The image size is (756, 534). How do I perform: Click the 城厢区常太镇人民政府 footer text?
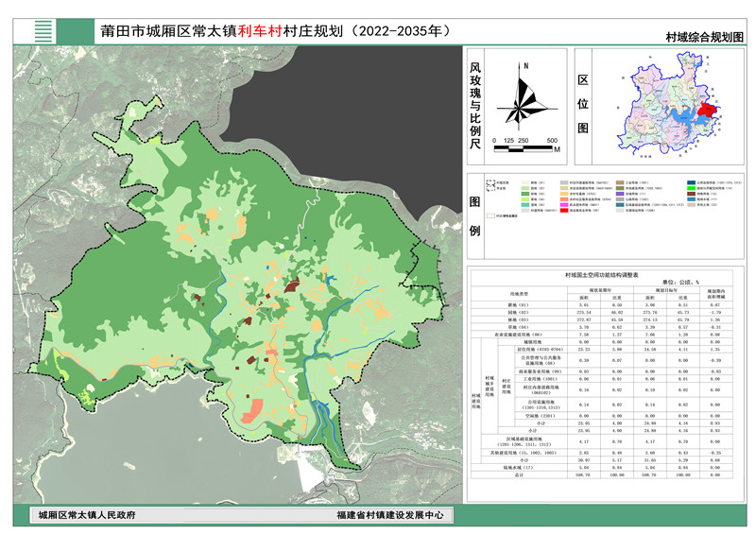click(x=86, y=516)
